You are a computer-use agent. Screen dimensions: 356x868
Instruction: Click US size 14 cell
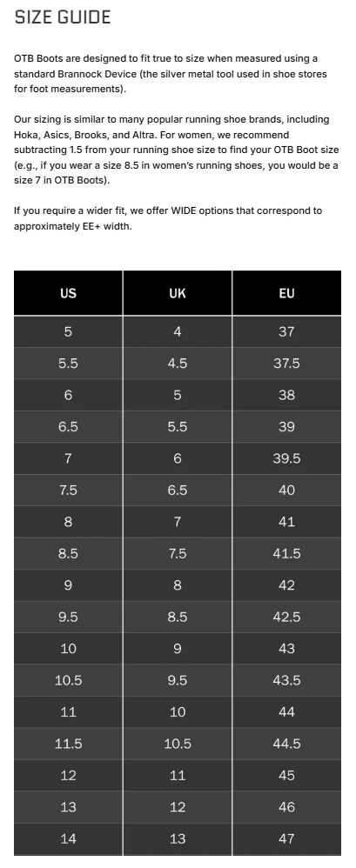point(68,838)
